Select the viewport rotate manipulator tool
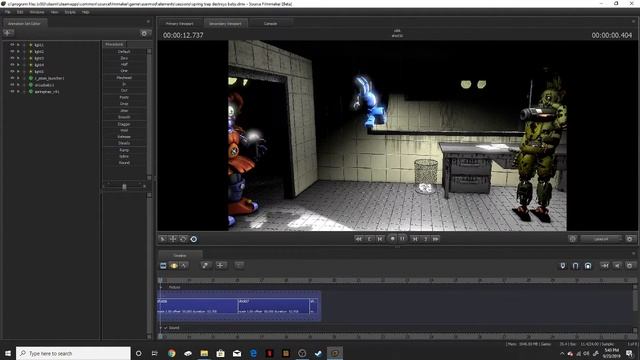This screenshot has width=640, height=360. (x=183, y=239)
